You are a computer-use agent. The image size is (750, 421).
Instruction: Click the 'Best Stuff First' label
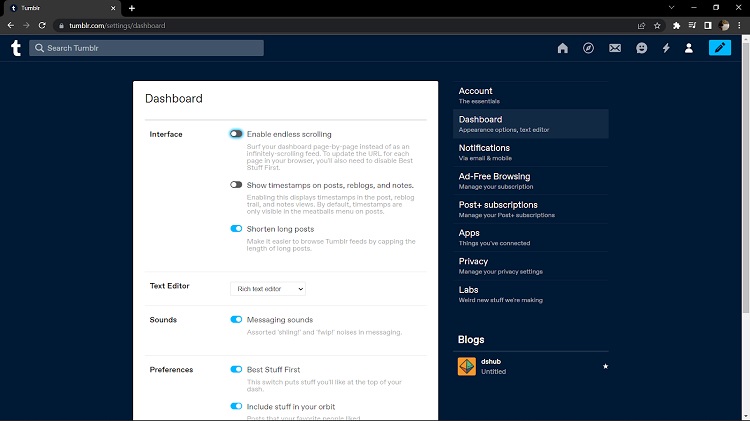click(x=273, y=369)
